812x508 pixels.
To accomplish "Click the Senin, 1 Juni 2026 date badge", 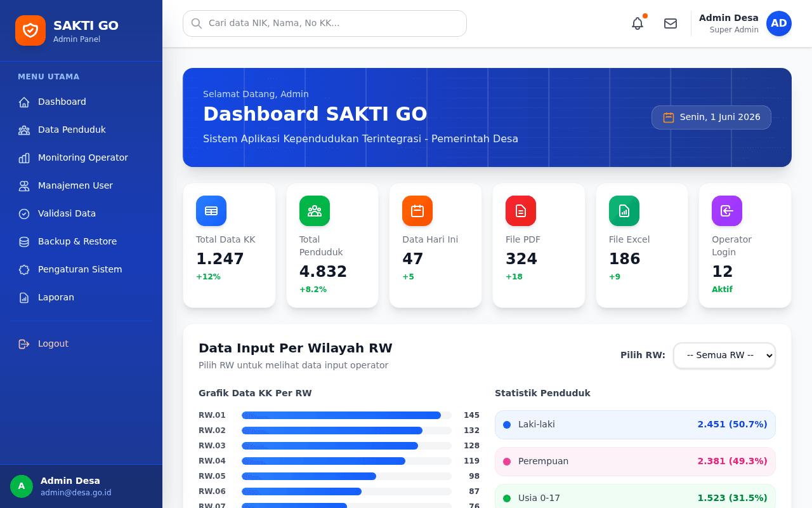I will point(711,117).
